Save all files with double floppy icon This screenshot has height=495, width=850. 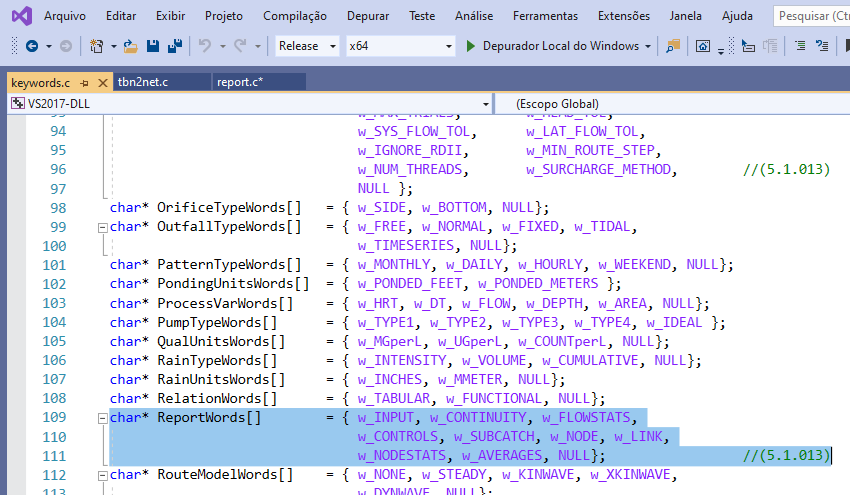click(175, 46)
